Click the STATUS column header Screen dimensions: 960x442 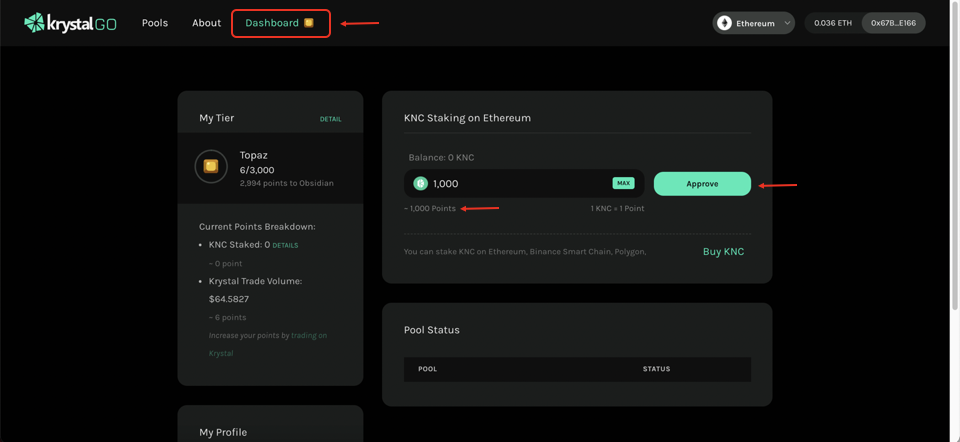[x=656, y=369]
